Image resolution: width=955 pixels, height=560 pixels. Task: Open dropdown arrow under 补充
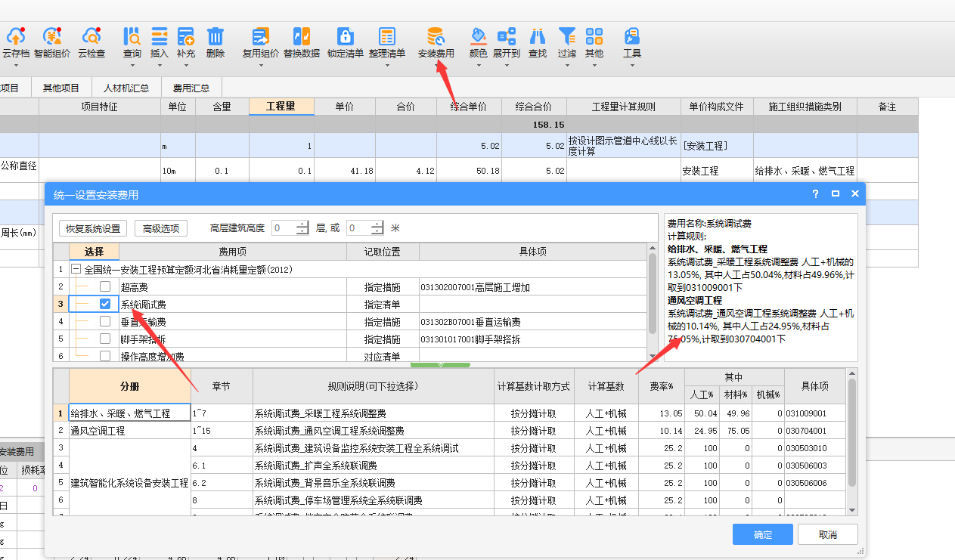point(186,65)
